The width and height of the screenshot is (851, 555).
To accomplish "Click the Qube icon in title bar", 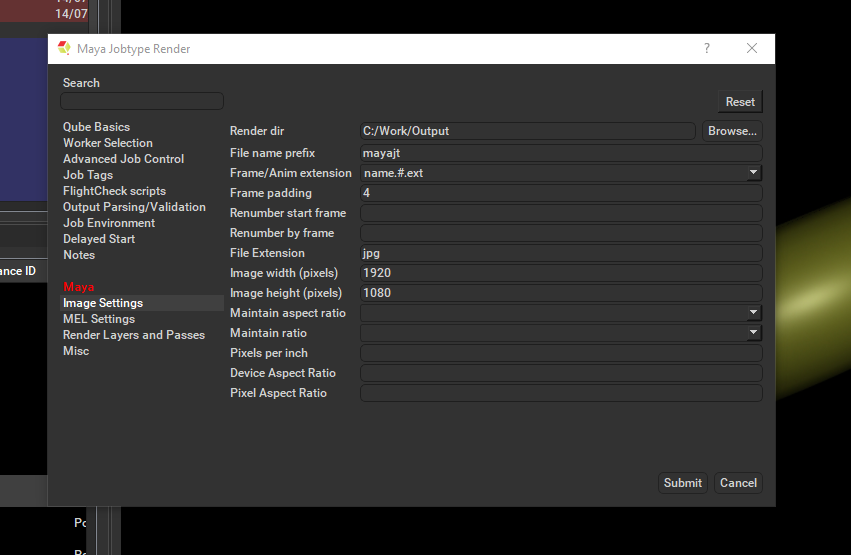I will (64, 49).
